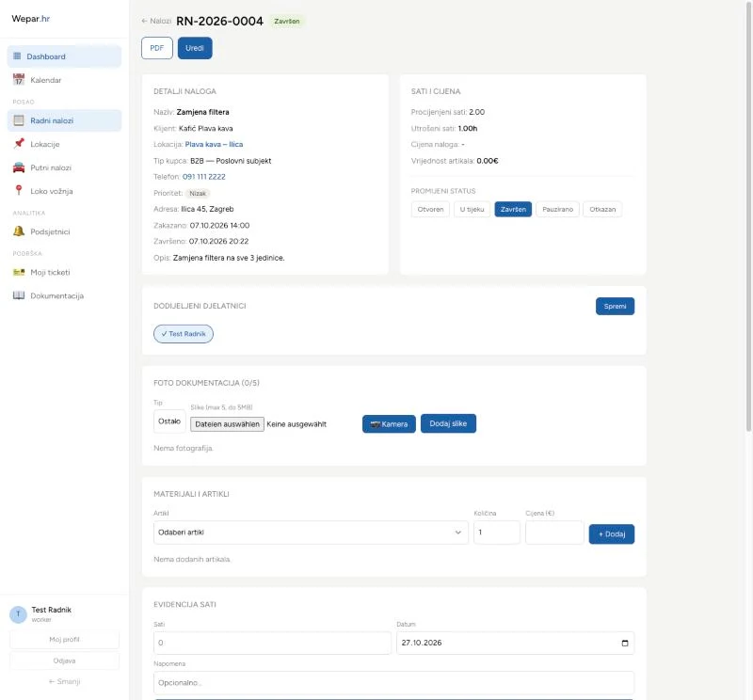Go back via the Nalozi link

click(x=156, y=21)
